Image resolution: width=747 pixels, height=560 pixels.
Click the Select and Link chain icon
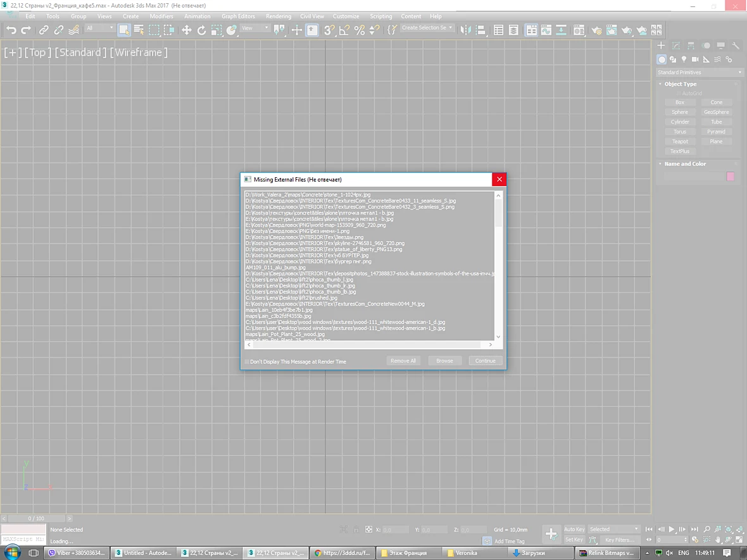tap(43, 30)
